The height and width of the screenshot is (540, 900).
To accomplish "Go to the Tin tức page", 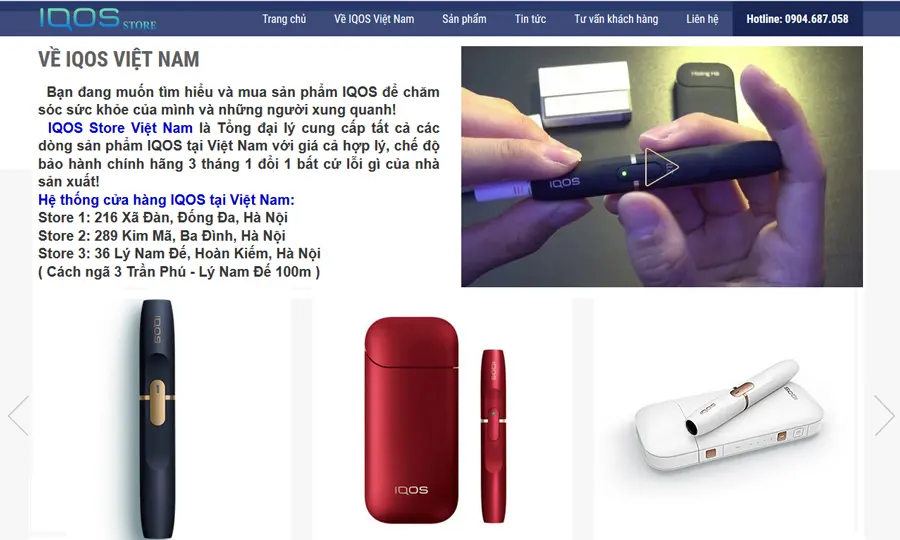I will pyautogui.click(x=530, y=19).
